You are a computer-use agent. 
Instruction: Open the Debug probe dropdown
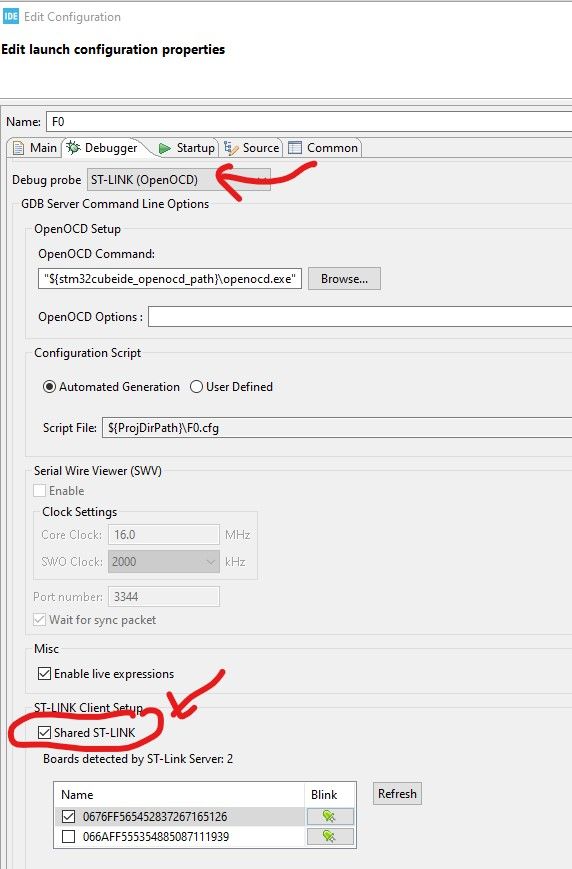178,180
